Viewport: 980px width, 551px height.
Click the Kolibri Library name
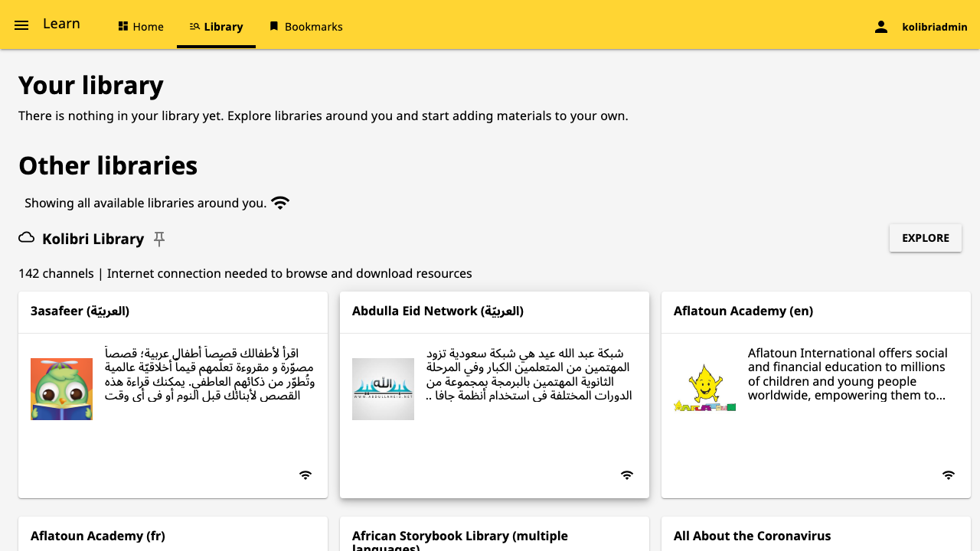coord(93,239)
